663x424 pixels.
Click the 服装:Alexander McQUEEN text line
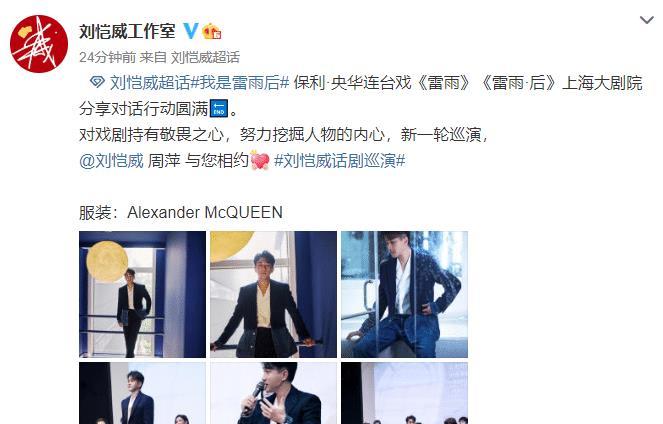[x=181, y=212]
